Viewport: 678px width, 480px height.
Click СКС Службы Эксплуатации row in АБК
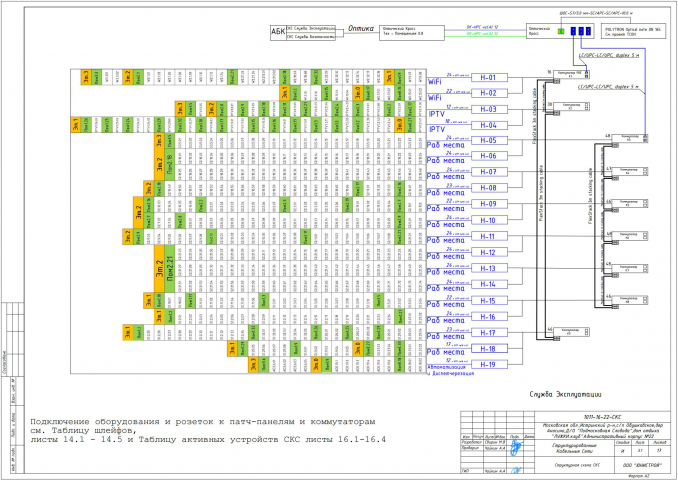310,28
